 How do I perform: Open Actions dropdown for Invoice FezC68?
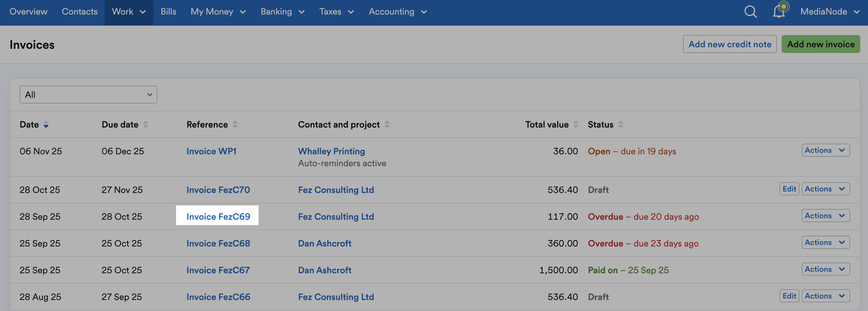coord(826,242)
